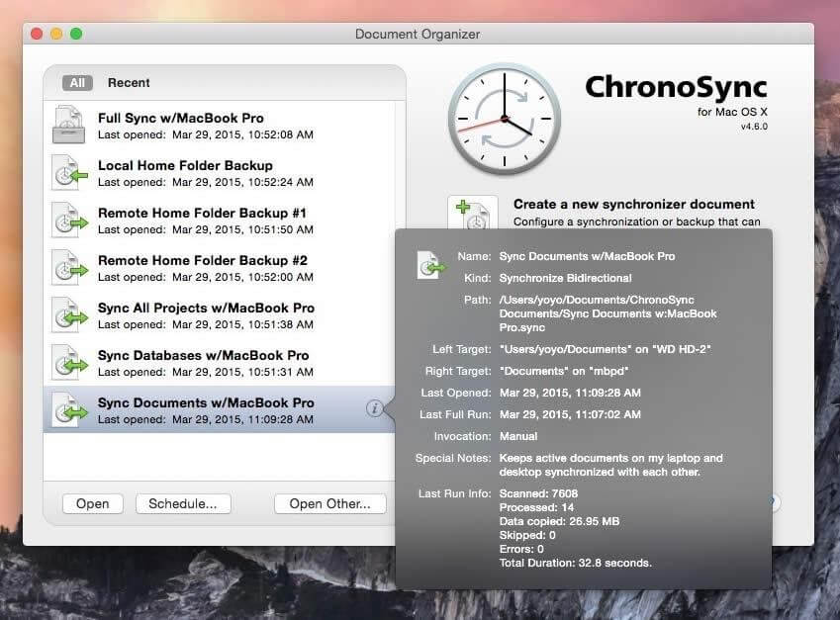Click the Document Organizer window title bar
The width and height of the screenshot is (840, 620).
(x=418, y=34)
